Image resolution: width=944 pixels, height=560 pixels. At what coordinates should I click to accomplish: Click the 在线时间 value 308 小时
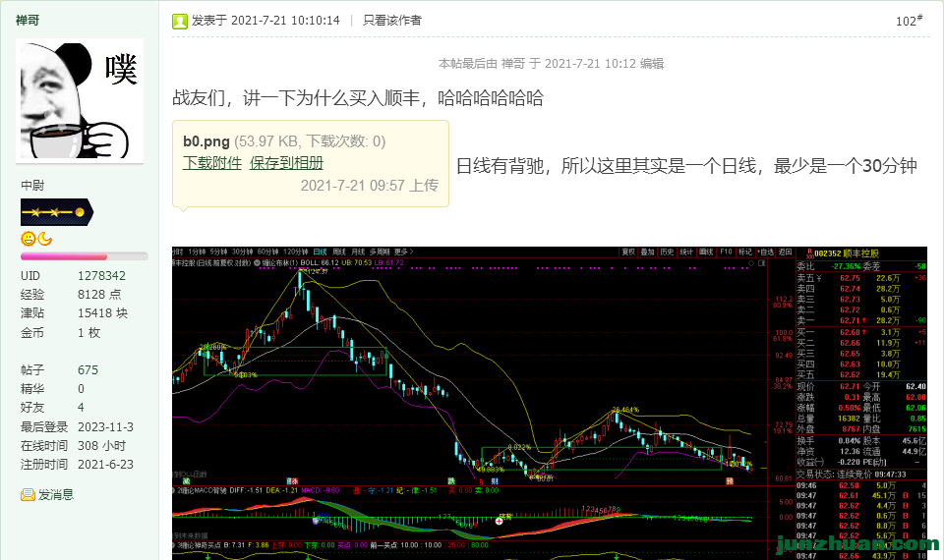pyautogui.click(x=101, y=446)
